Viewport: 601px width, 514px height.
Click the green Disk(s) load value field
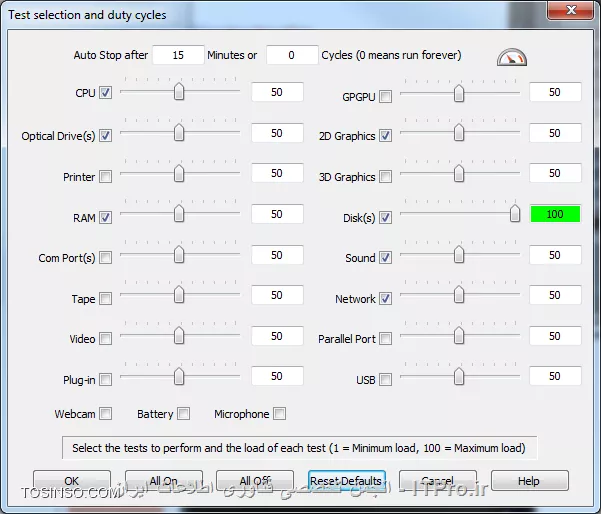(555, 214)
